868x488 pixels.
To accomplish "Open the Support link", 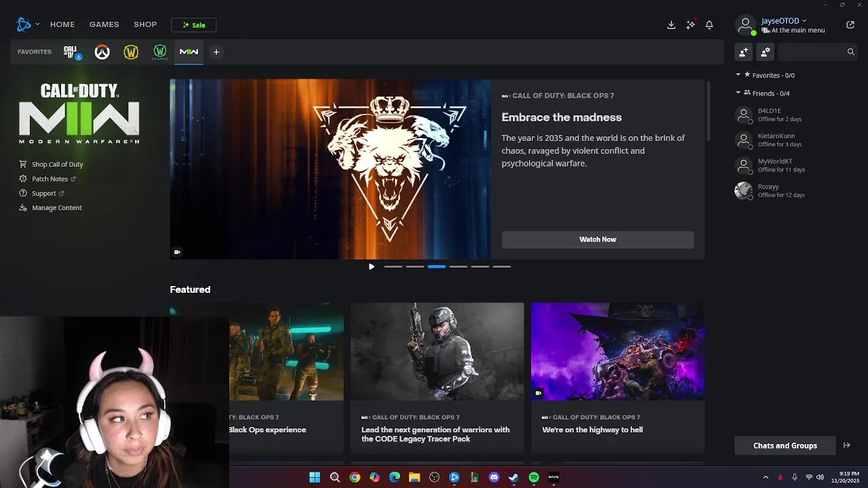I will point(41,193).
